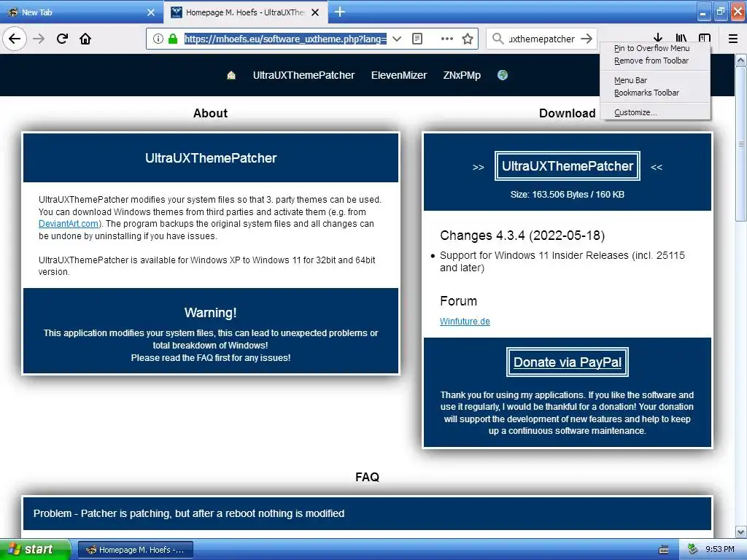Open the Winfuture.de forum link
Viewport: 747px width, 560px height.
[465, 322]
